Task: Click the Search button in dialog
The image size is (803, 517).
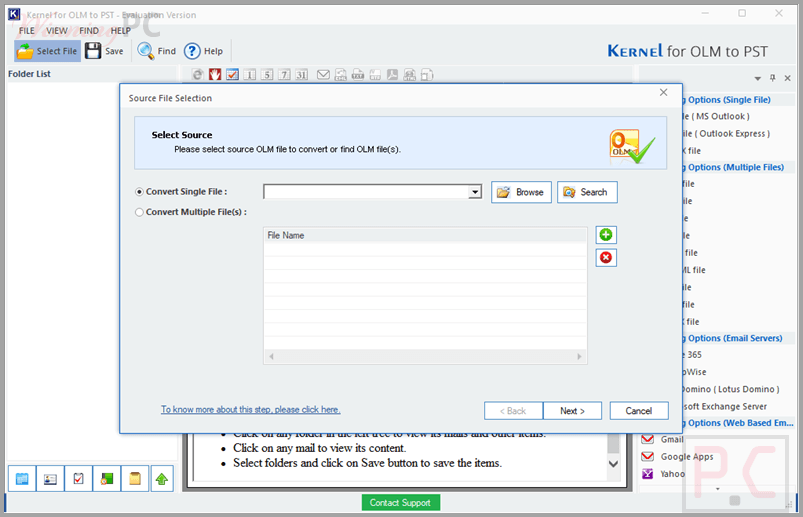Action: tap(587, 192)
